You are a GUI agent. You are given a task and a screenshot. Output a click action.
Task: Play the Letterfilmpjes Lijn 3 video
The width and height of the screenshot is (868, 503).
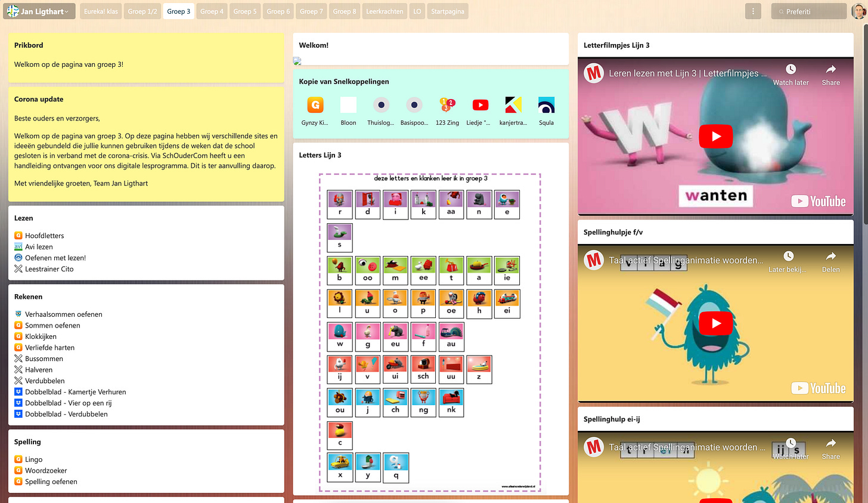(x=715, y=136)
